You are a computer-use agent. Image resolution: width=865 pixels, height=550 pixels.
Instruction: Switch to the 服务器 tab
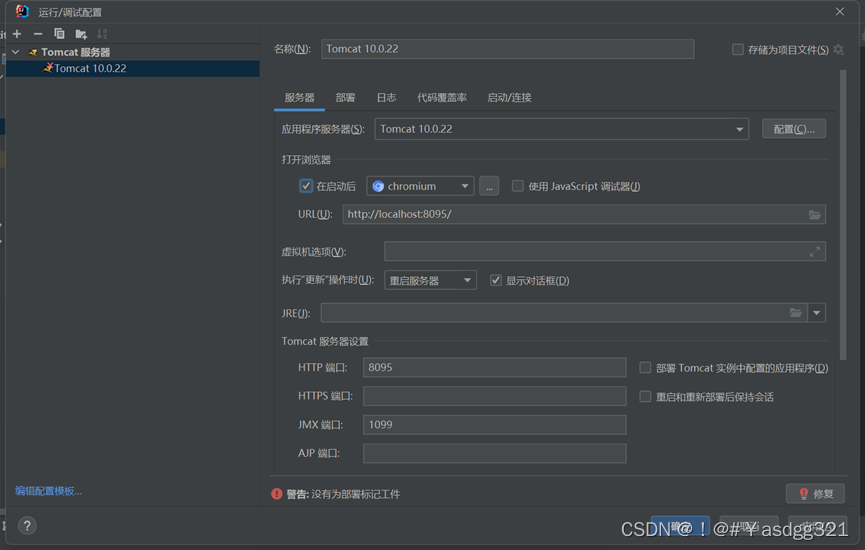pyautogui.click(x=300, y=98)
